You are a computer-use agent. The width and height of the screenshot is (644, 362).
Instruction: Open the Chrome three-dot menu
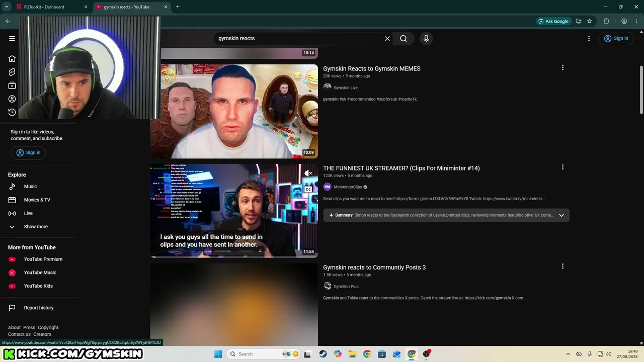point(636,21)
